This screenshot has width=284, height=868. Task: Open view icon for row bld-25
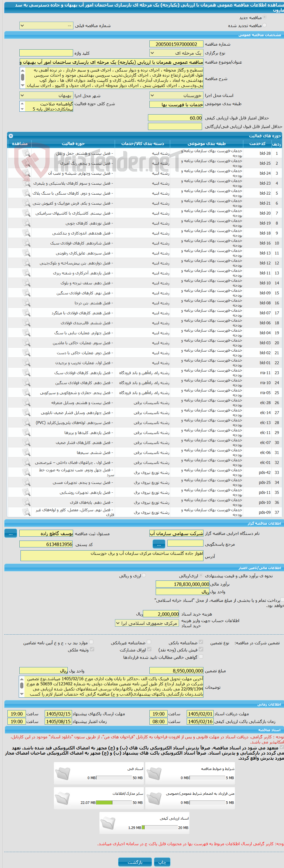[x=26, y=163]
